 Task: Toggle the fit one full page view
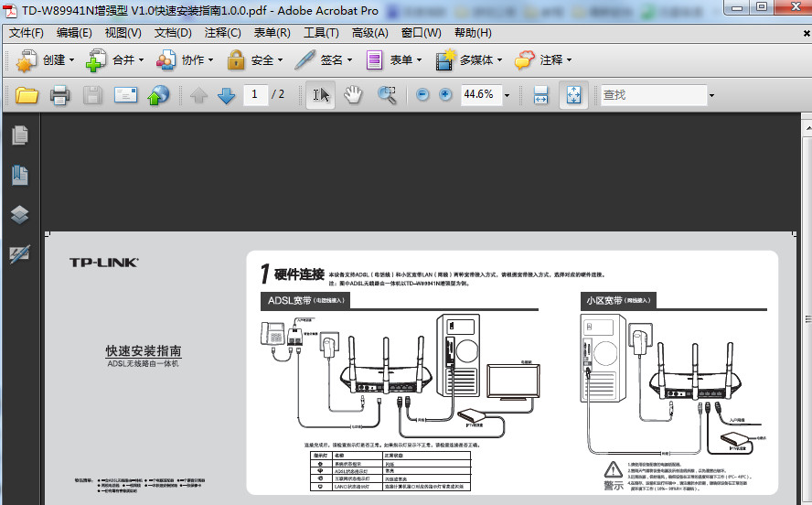[x=573, y=95]
